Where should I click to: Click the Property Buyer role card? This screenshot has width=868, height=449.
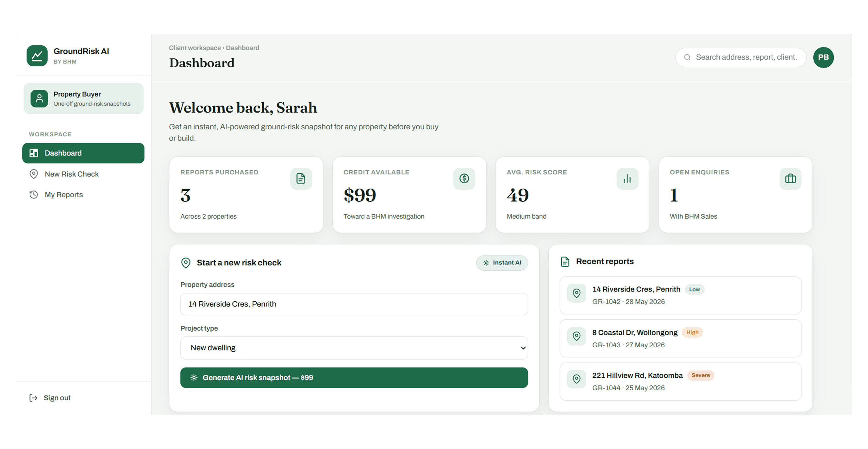click(84, 98)
